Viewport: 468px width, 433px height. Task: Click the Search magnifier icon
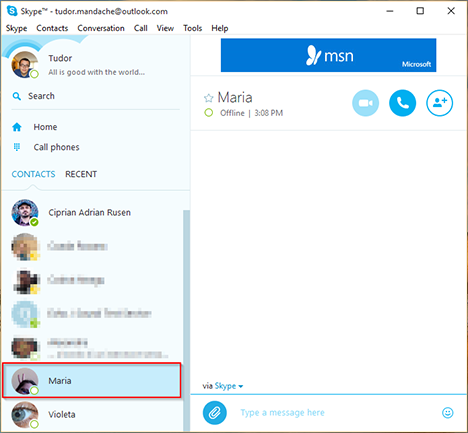17,96
